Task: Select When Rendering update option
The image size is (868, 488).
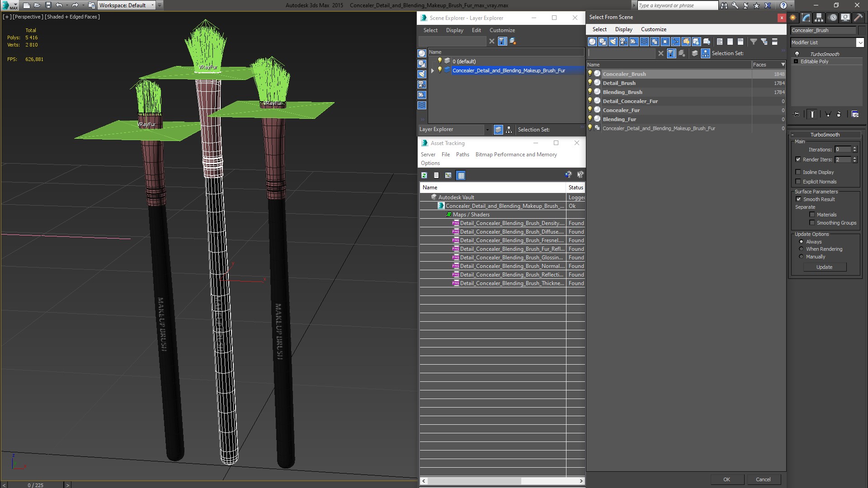Action: click(801, 249)
